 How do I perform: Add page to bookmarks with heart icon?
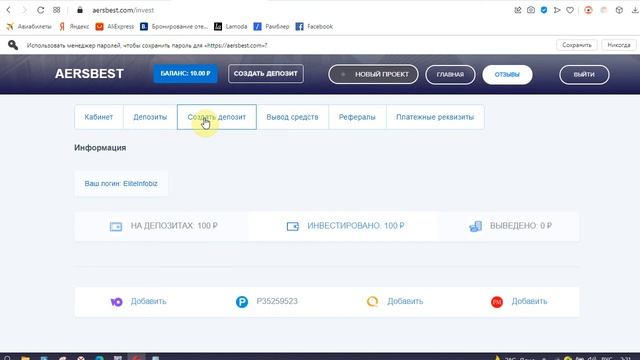[570, 10]
